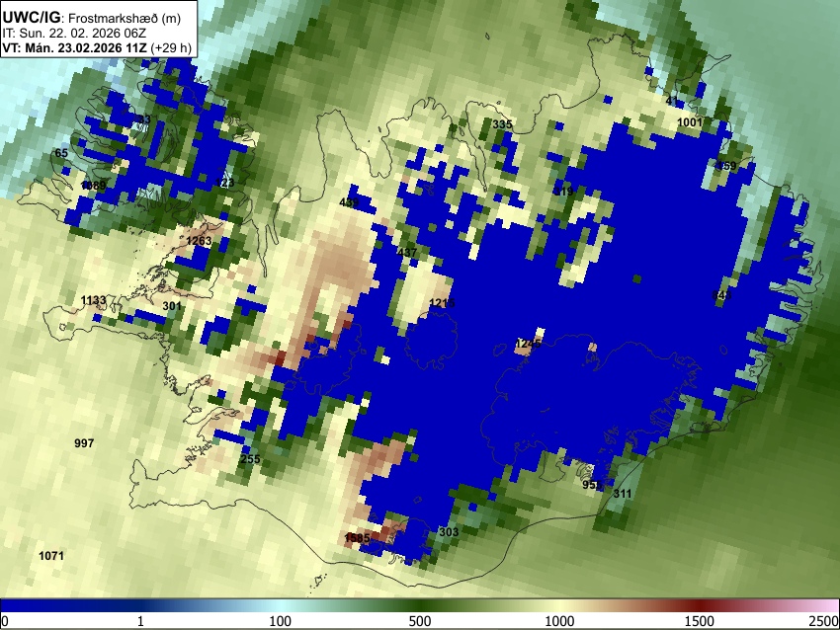Click the UWC/IG title text
This screenshot has width=840, height=630.
[x=31, y=18]
